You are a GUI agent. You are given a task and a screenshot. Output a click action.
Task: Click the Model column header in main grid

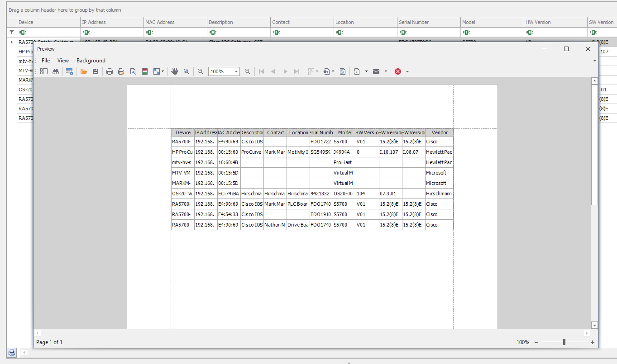click(x=492, y=22)
